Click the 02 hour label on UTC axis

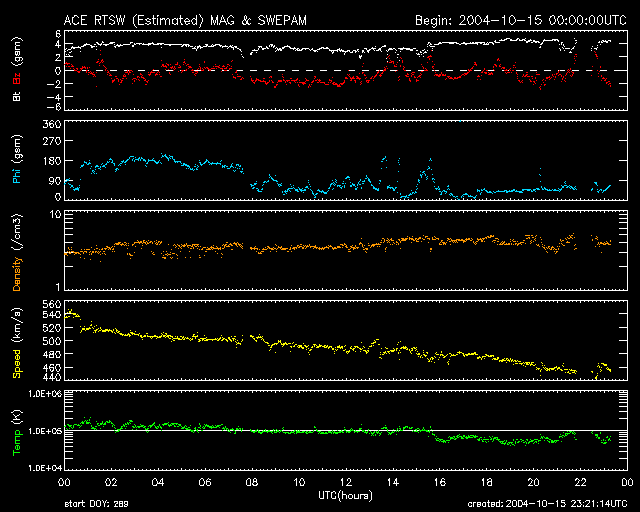tap(111, 483)
